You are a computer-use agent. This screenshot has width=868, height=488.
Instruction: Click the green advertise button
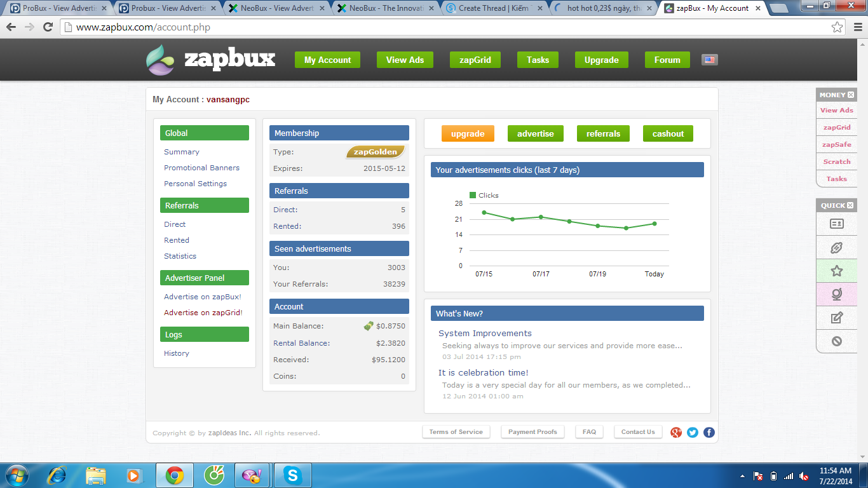pos(535,133)
